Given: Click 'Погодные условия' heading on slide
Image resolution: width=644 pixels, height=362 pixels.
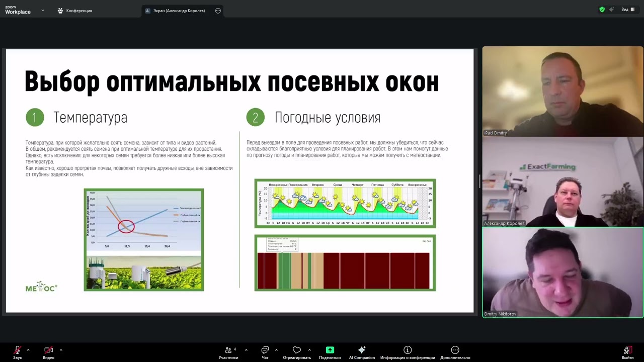Looking at the screenshot, I should point(328,118).
